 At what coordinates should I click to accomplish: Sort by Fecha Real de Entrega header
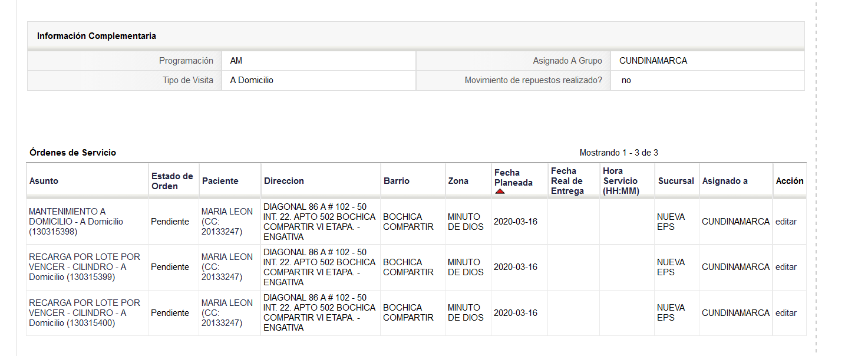[567, 181]
